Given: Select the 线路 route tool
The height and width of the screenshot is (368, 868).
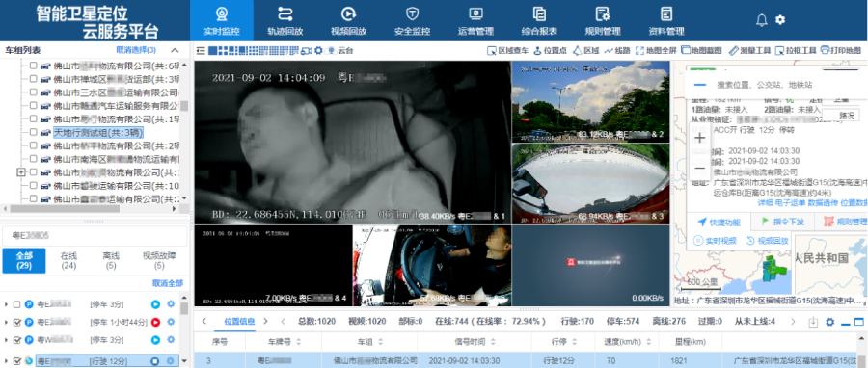Looking at the screenshot, I should (x=617, y=50).
